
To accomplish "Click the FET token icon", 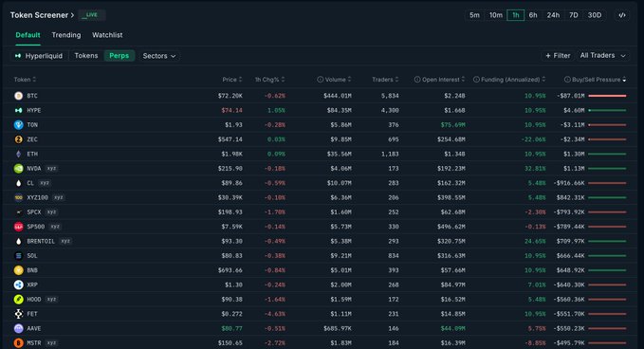I will [18, 314].
